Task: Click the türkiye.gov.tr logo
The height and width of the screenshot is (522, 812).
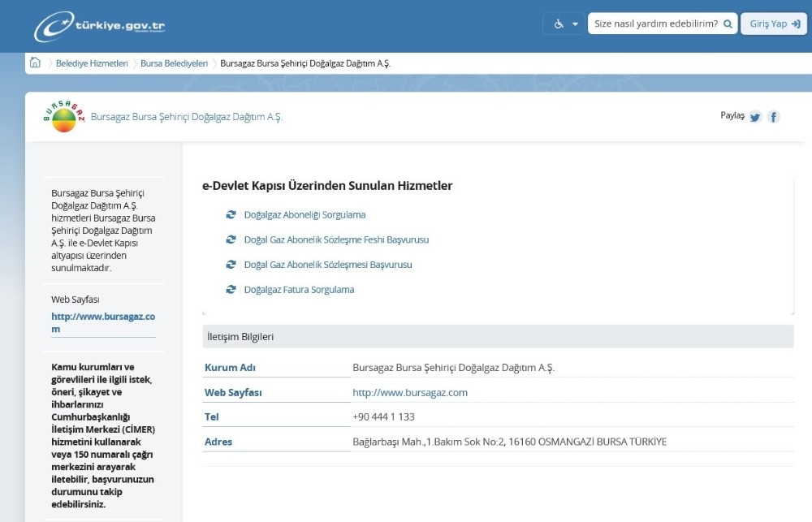Action: coord(100,26)
